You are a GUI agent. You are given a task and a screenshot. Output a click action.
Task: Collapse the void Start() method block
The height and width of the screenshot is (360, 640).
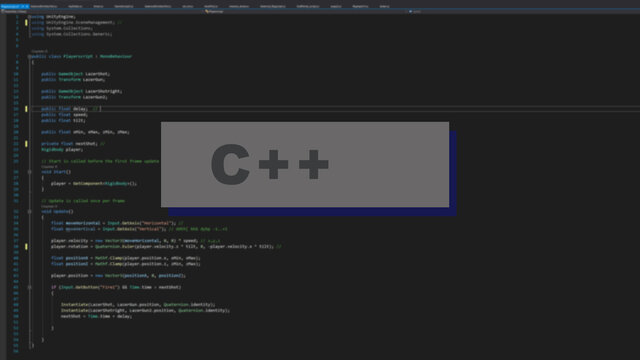29,172
